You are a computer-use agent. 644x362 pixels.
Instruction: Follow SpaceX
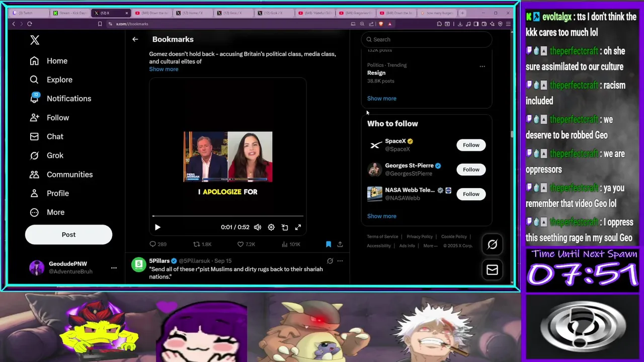point(471,145)
